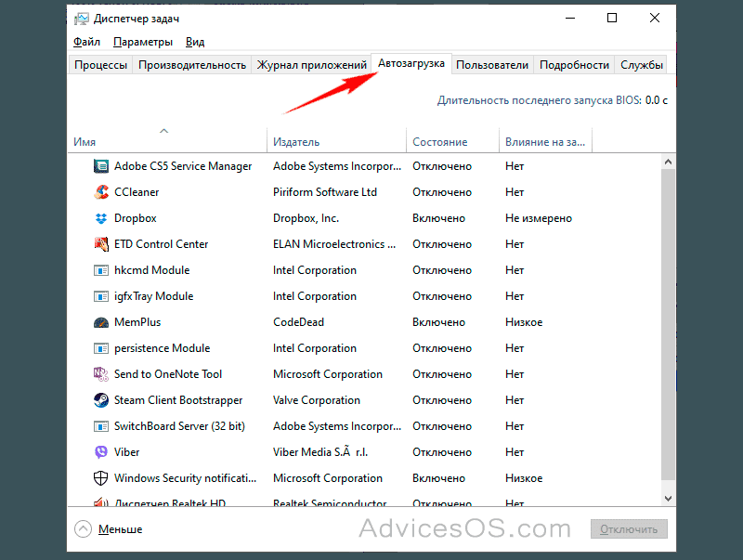Image resolution: width=743 pixels, height=560 pixels.
Task: Open the Вид menu
Action: (195, 42)
